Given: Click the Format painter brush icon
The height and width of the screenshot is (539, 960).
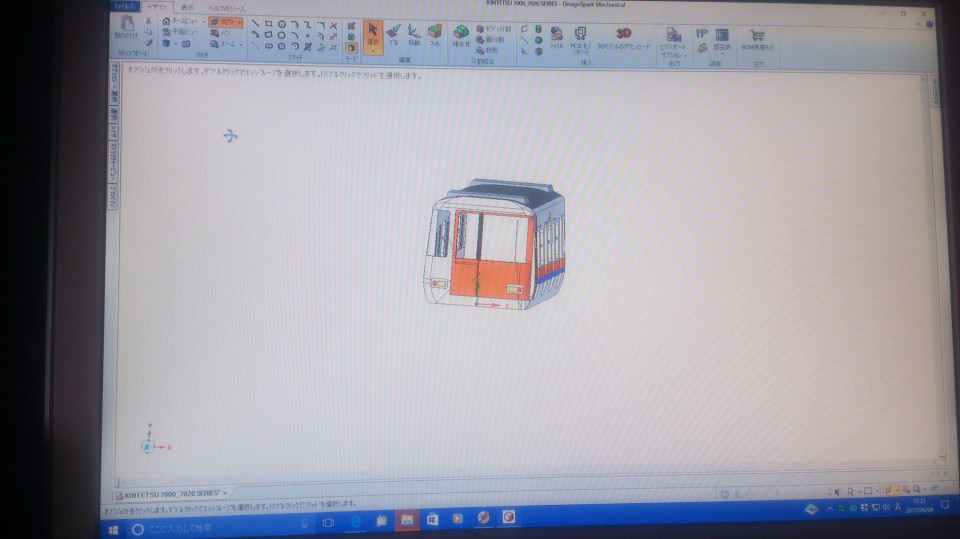Looking at the screenshot, I should pos(148,43).
